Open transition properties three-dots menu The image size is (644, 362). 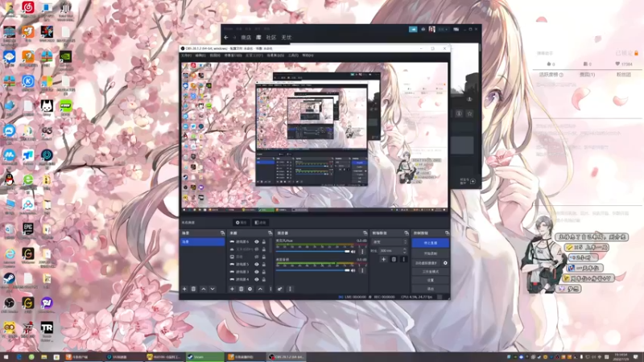click(x=403, y=259)
